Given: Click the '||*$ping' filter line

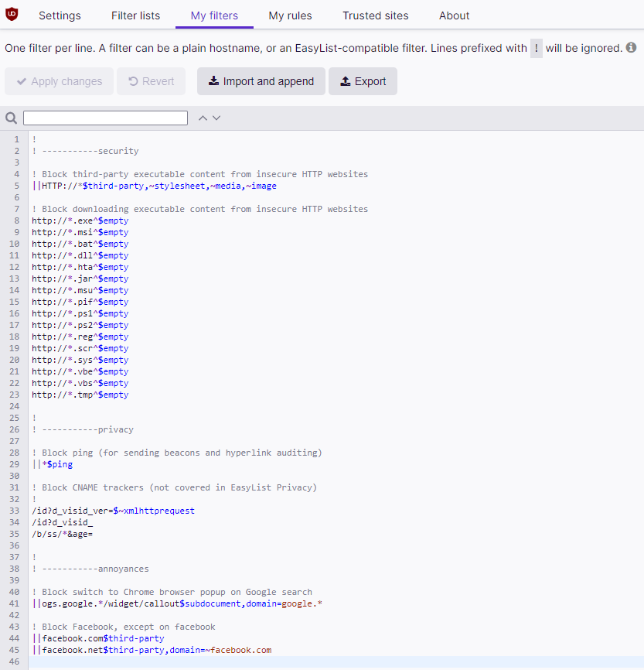Looking at the screenshot, I should pos(53,464).
